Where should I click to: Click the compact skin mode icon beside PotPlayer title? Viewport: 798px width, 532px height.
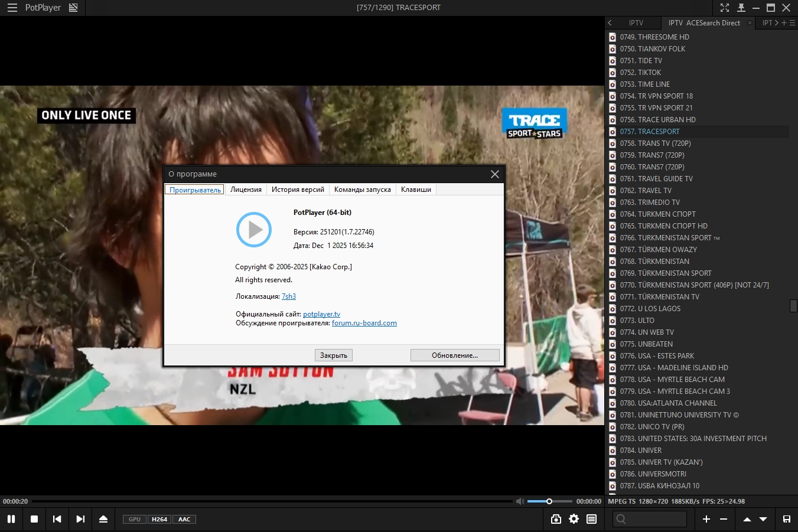click(73, 8)
